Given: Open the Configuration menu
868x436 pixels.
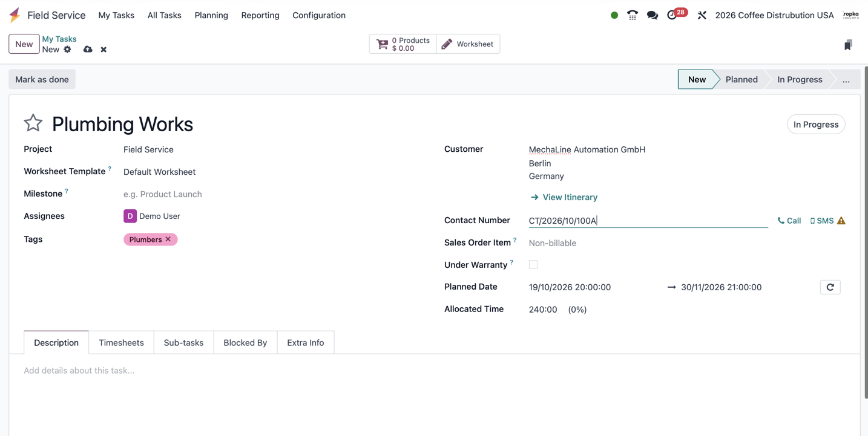Looking at the screenshot, I should click(x=319, y=15).
